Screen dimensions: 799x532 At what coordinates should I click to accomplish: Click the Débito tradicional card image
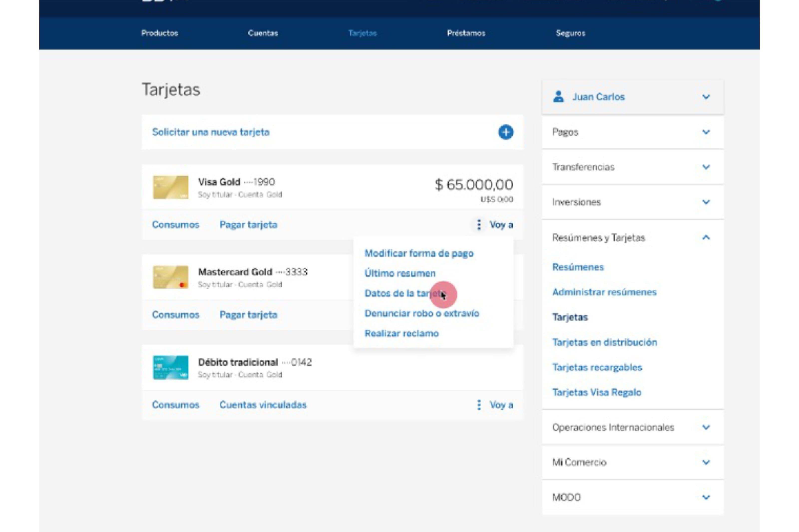[x=171, y=367]
